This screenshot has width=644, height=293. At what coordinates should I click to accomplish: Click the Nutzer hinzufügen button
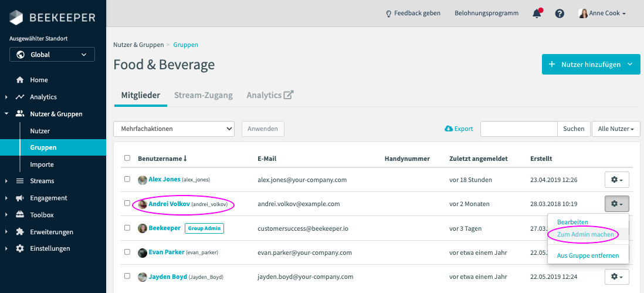[x=591, y=65]
